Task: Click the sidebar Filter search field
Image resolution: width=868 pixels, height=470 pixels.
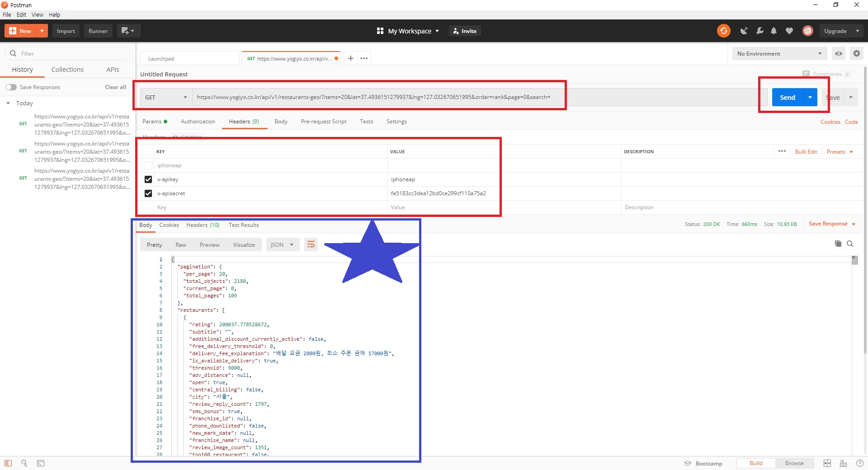Action: pyautogui.click(x=68, y=53)
